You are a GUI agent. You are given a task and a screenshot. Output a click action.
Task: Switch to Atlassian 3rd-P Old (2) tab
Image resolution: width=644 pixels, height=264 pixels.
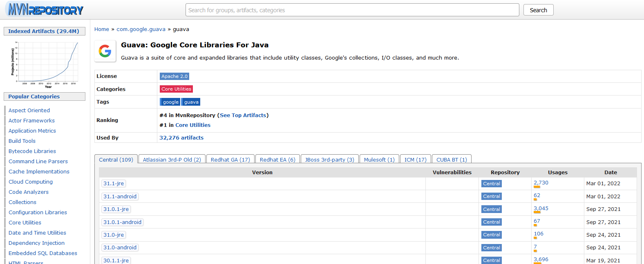point(172,160)
